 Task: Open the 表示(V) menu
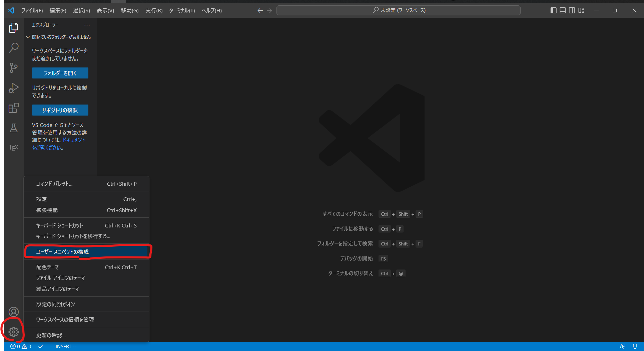(105, 11)
